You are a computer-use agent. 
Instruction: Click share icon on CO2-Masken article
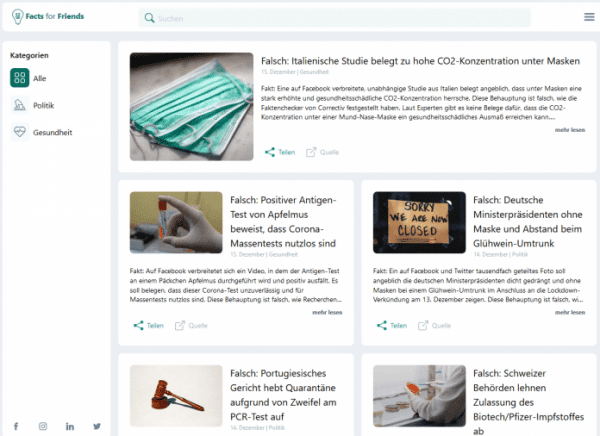pos(270,152)
